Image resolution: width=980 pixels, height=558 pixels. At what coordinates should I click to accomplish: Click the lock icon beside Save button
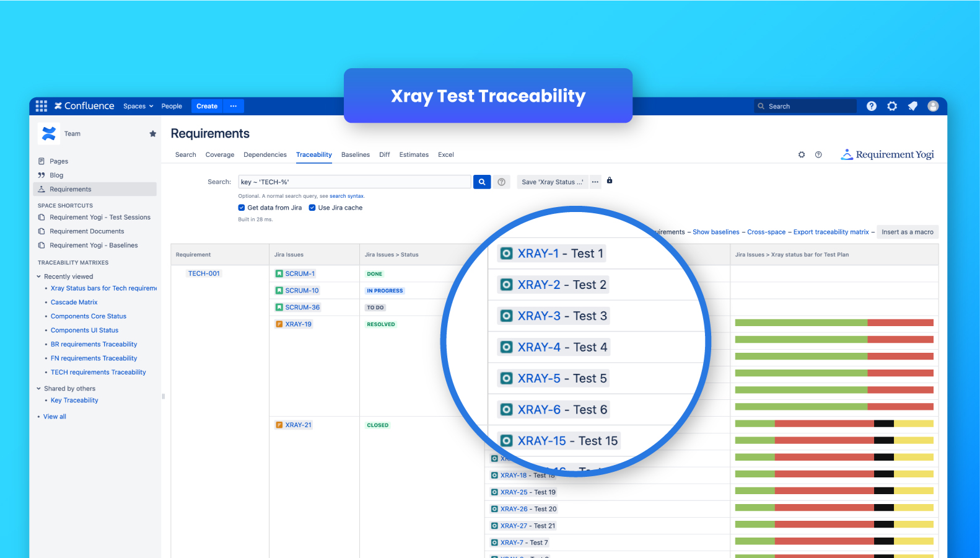point(610,180)
